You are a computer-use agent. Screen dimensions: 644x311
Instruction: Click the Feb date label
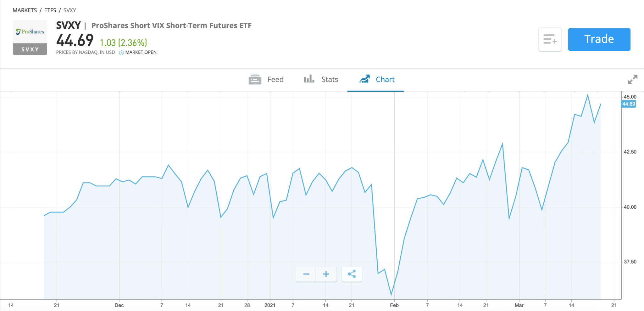[394, 305]
